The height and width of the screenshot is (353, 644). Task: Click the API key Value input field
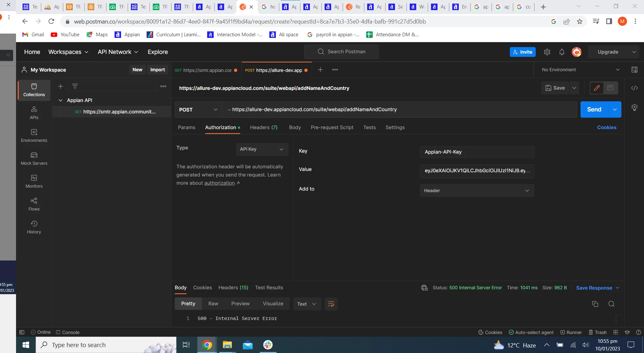click(477, 171)
